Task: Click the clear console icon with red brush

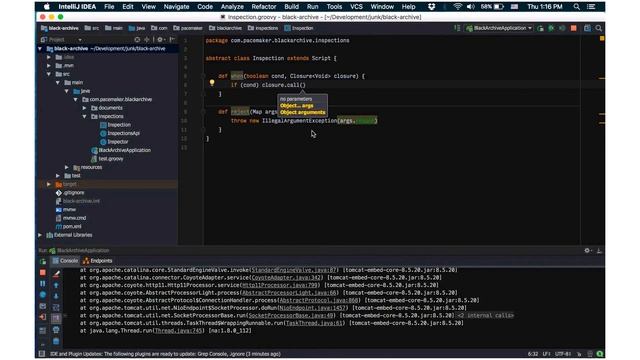Action: pyautogui.click(x=56, y=274)
